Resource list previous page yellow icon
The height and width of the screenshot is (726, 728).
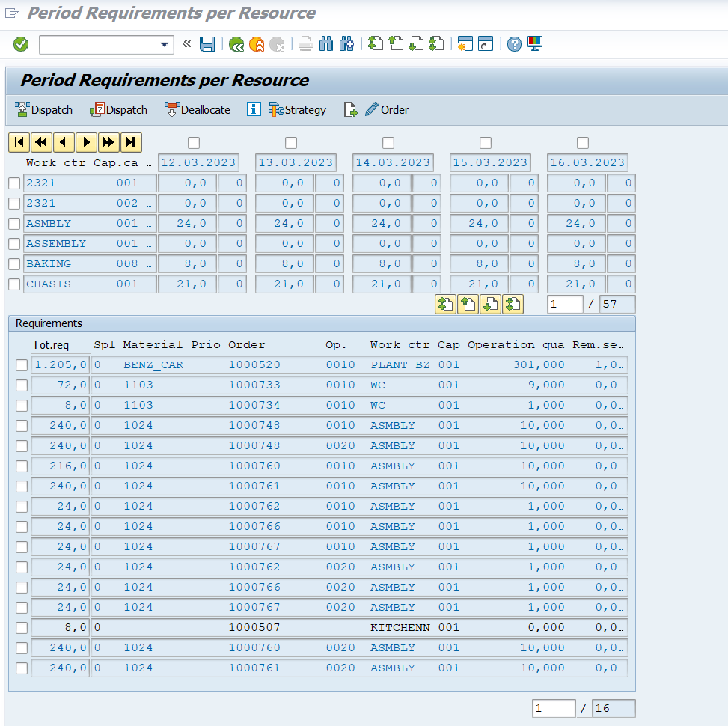pyautogui.click(x=468, y=305)
